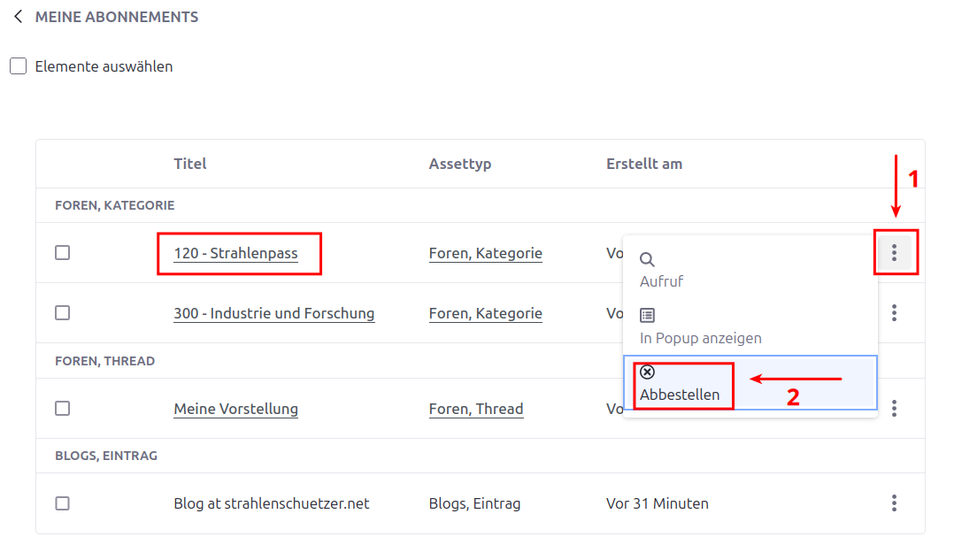Select In Popup anzeigen menu entry
This screenshot has height=560, width=954.
point(700,338)
